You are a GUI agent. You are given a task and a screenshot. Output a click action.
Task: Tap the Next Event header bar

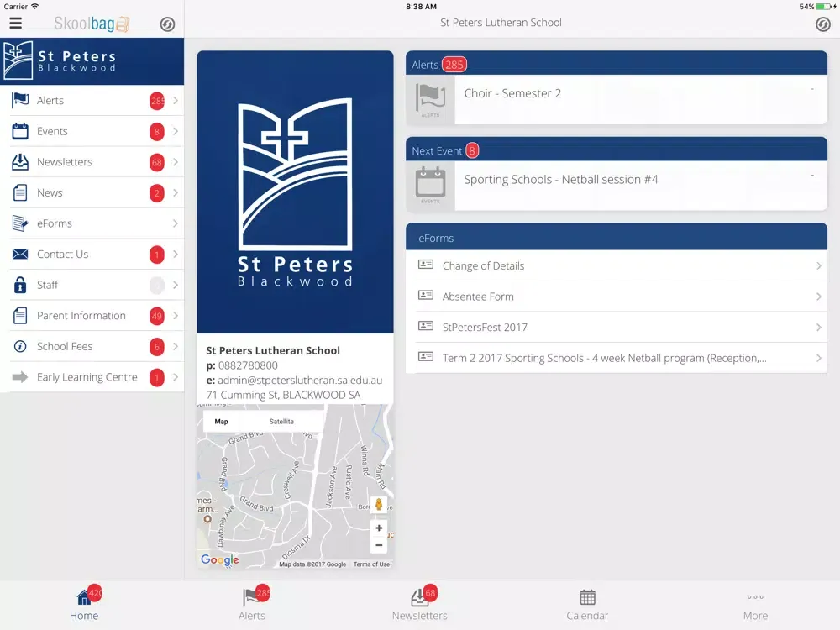[x=617, y=150]
